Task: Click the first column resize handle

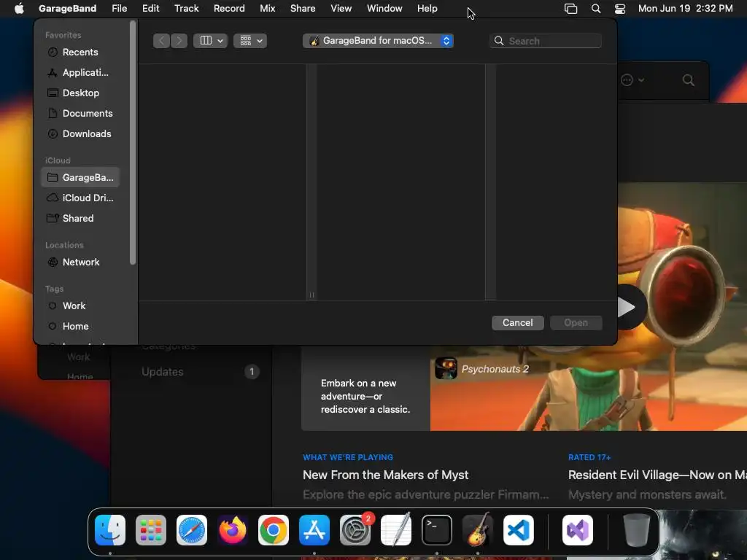Action: [x=311, y=295]
